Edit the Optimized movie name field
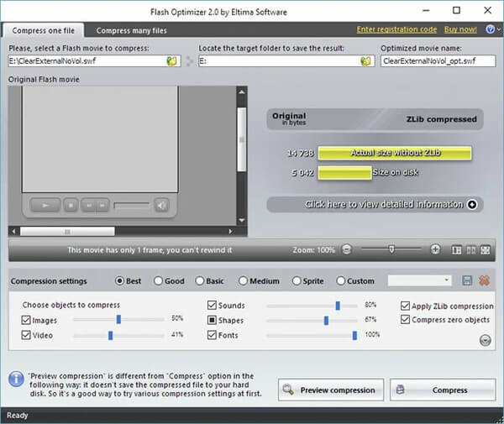504x424 pixels. click(x=438, y=60)
